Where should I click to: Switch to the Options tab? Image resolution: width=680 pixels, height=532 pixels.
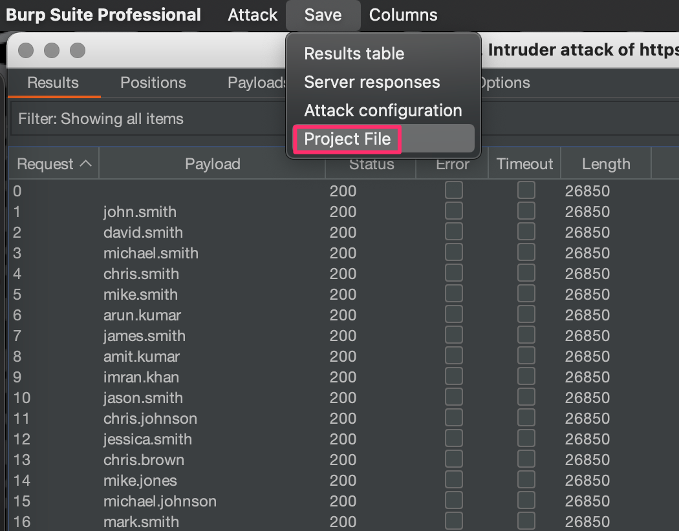click(x=505, y=83)
